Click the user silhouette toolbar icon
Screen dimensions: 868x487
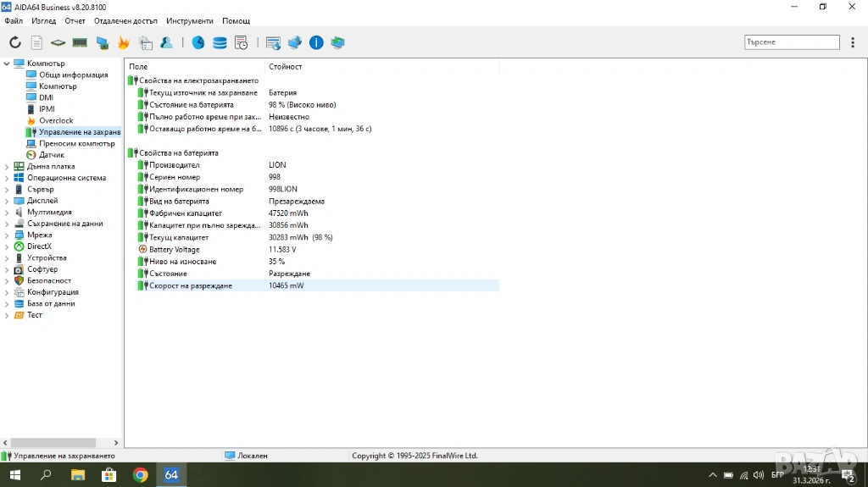point(167,42)
